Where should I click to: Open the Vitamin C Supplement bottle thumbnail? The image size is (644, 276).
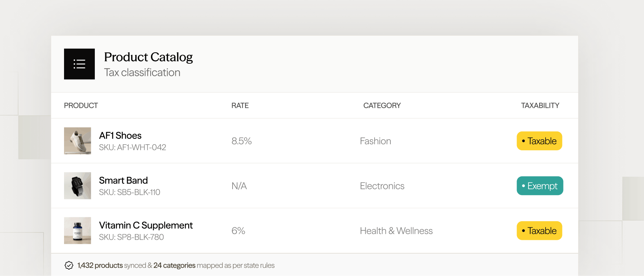[x=77, y=231]
